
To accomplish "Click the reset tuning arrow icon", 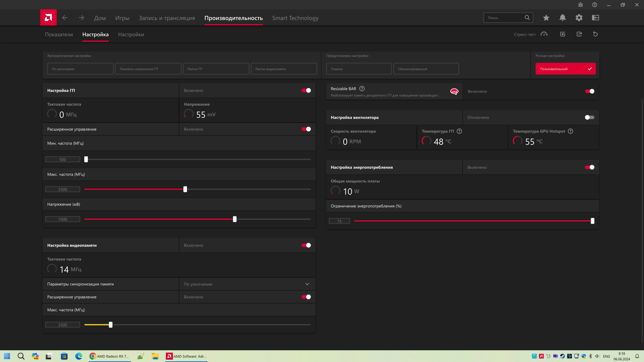I will 595,34.
